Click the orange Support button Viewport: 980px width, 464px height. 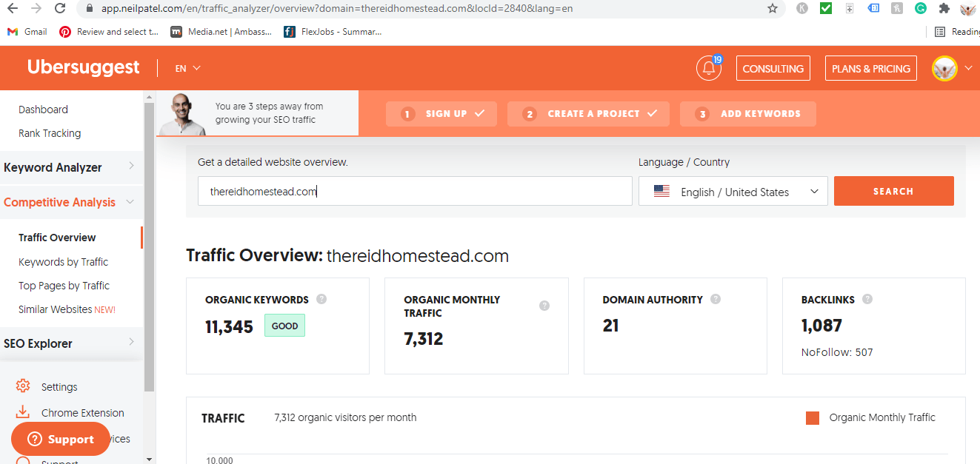[x=61, y=439]
